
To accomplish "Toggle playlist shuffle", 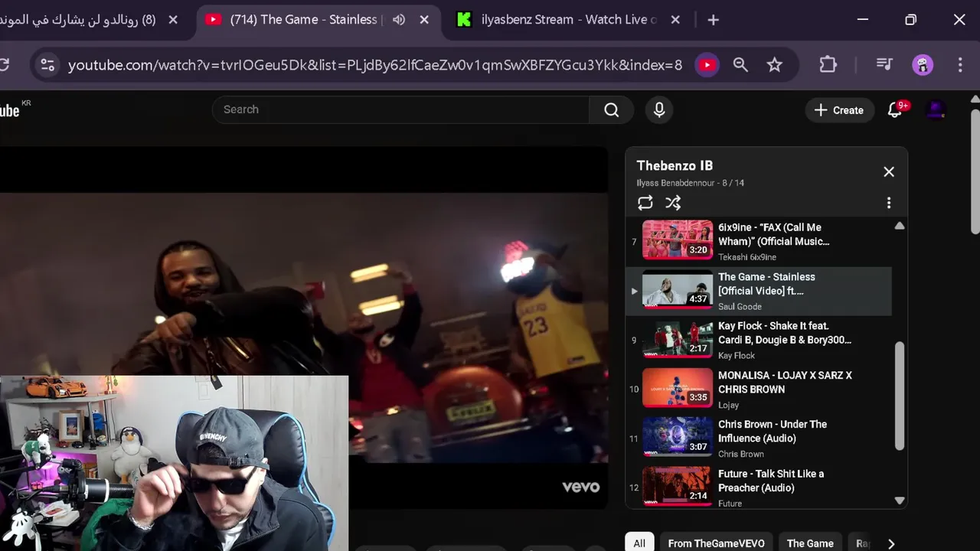I will pyautogui.click(x=673, y=203).
